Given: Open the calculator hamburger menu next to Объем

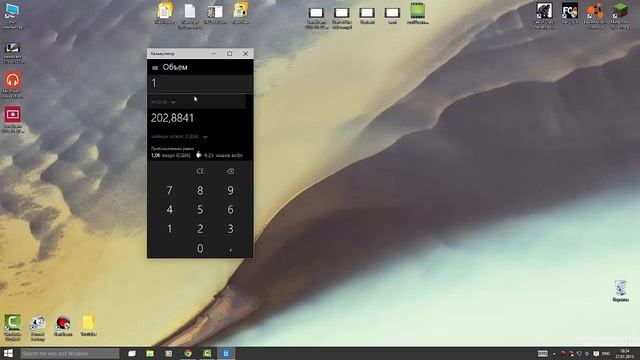Looking at the screenshot, I should (x=155, y=68).
